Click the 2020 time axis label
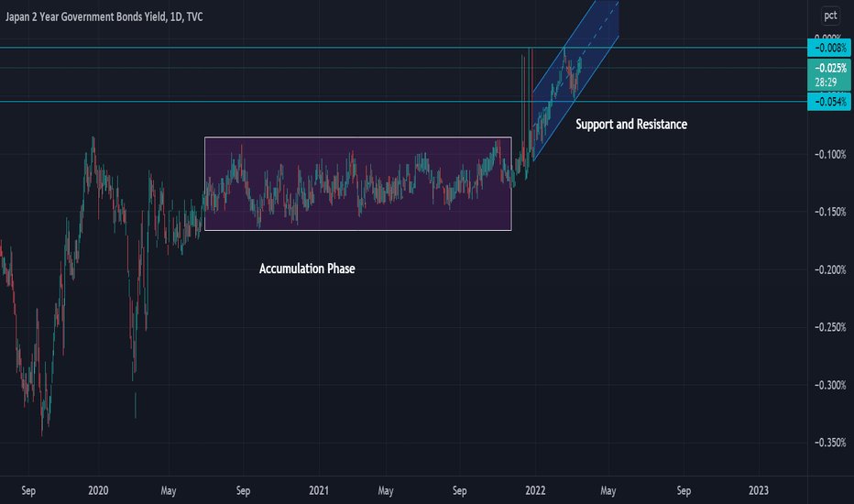The image size is (854, 504). click(98, 490)
